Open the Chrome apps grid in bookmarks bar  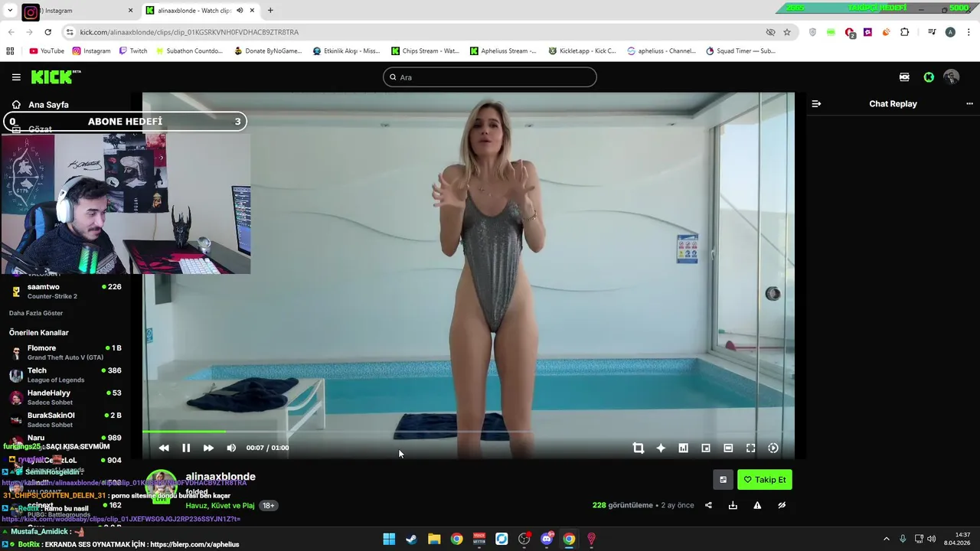coord(10,51)
